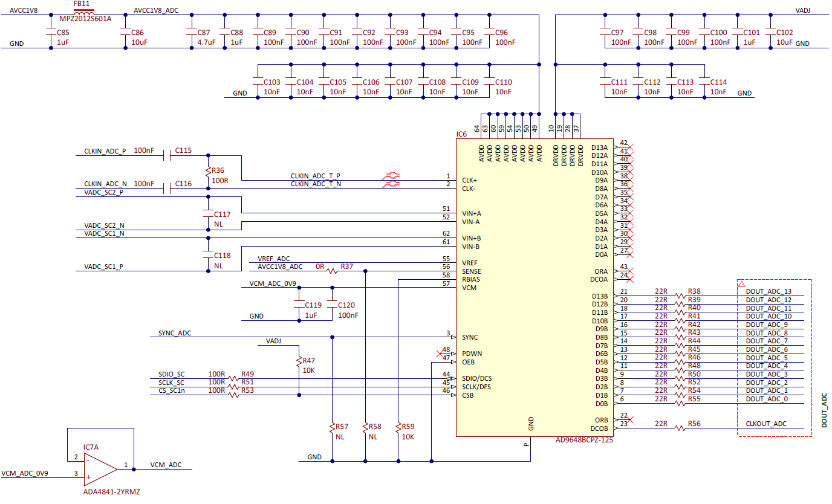Click the VADC_SC2_N net label
The height and width of the screenshot is (504, 832).
pyautogui.click(x=104, y=225)
